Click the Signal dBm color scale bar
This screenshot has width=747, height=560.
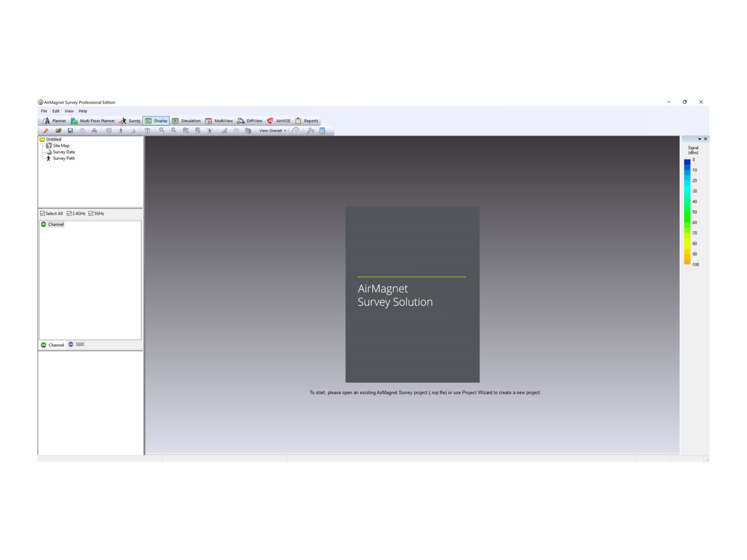click(687, 212)
